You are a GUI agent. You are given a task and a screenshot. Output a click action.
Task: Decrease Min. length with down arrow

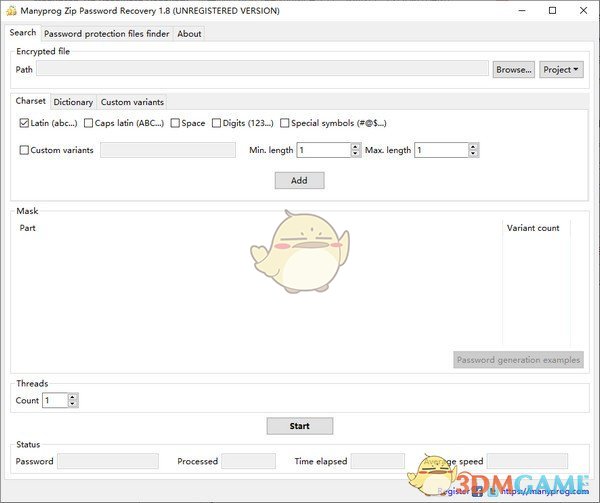[x=355, y=153]
